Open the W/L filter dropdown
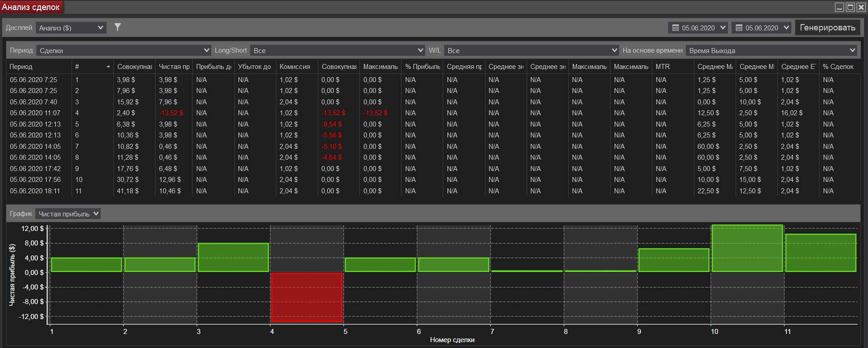The height and width of the screenshot is (348, 868). [531, 50]
